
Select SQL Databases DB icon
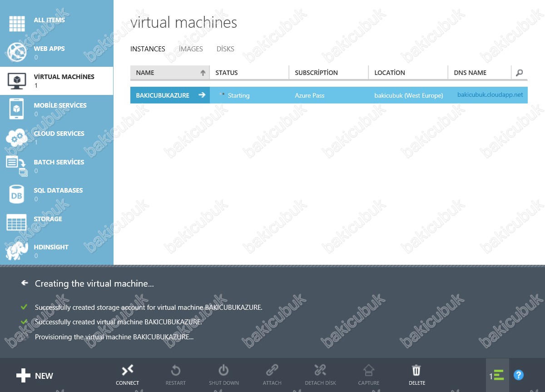coord(17,194)
